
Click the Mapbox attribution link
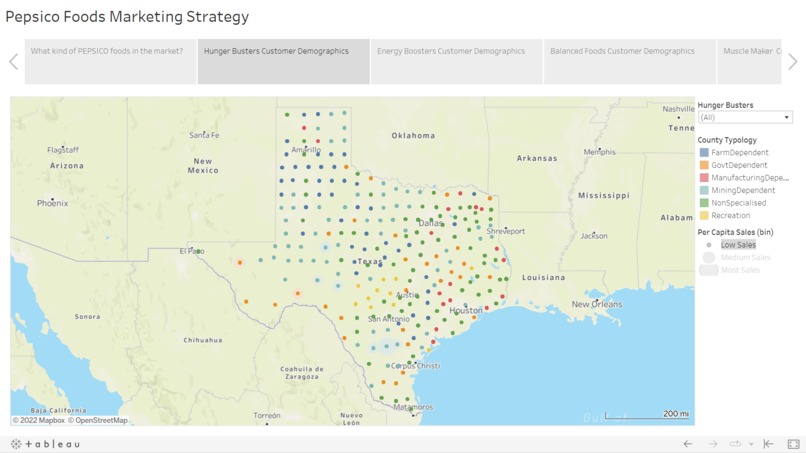pyautogui.click(x=39, y=420)
